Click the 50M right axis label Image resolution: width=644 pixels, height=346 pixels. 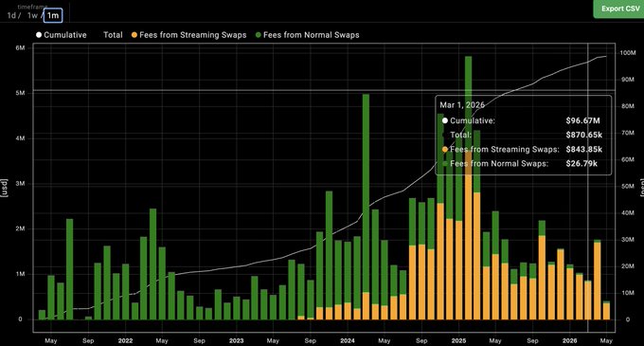point(628,186)
